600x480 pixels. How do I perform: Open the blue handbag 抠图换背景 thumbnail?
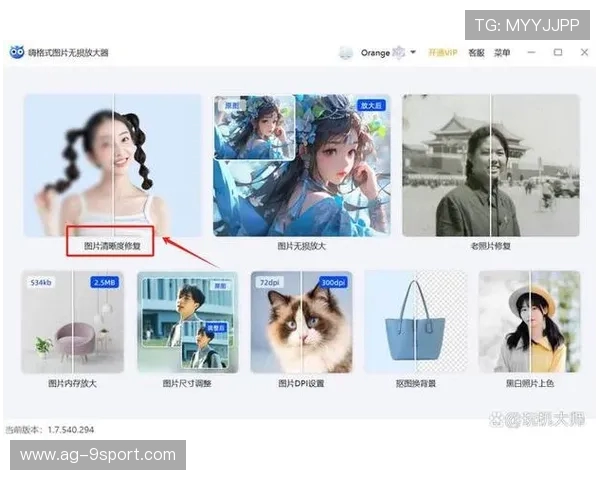415,322
